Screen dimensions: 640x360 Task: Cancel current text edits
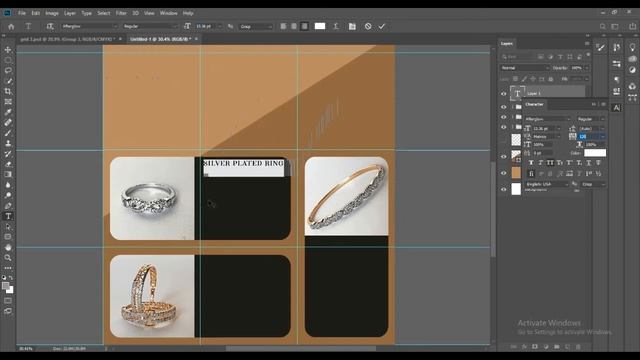[x=368, y=27]
